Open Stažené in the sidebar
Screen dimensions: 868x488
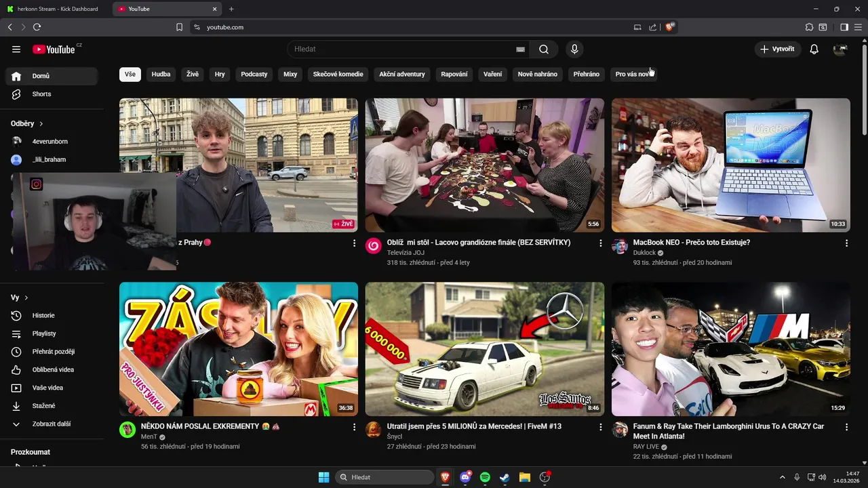(52, 406)
